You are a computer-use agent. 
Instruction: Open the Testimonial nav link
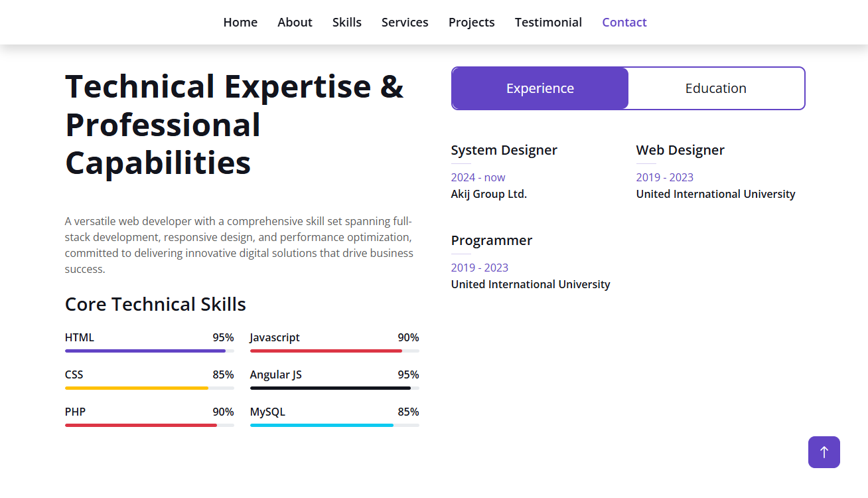click(x=548, y=23)
